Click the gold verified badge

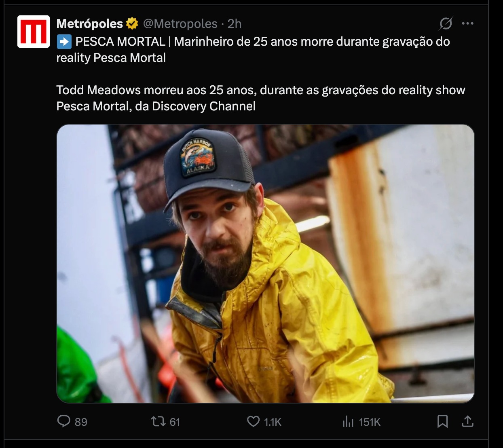coord(132,24)
